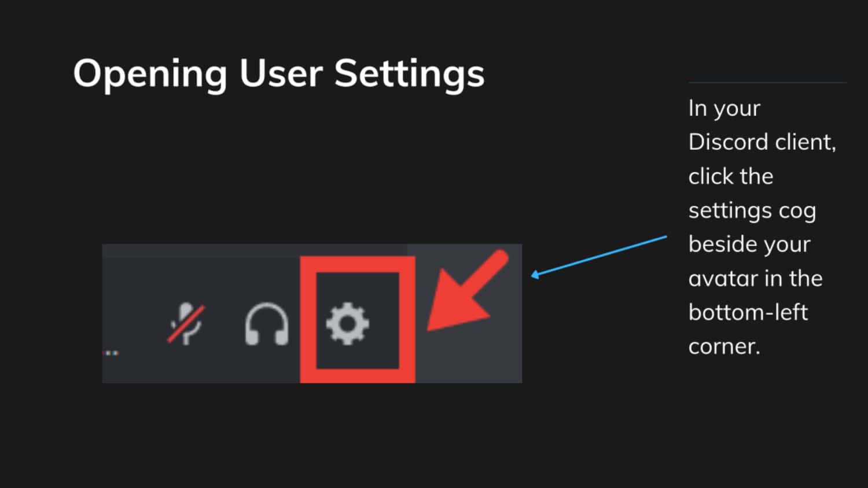Viewport: 868px width, 488px height.
Task: Select the "avatar in the" text line
Action: point(756,279)
